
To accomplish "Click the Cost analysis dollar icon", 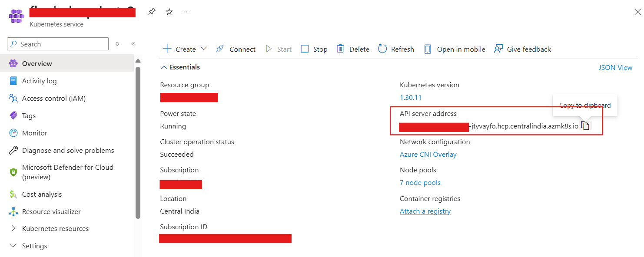I will (13, 194).
